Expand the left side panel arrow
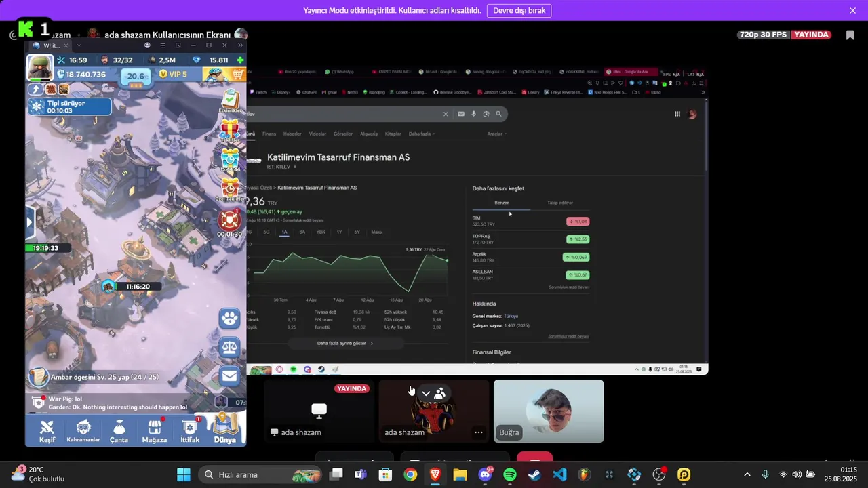Screen dimensions: 868x488 point(30,222)
